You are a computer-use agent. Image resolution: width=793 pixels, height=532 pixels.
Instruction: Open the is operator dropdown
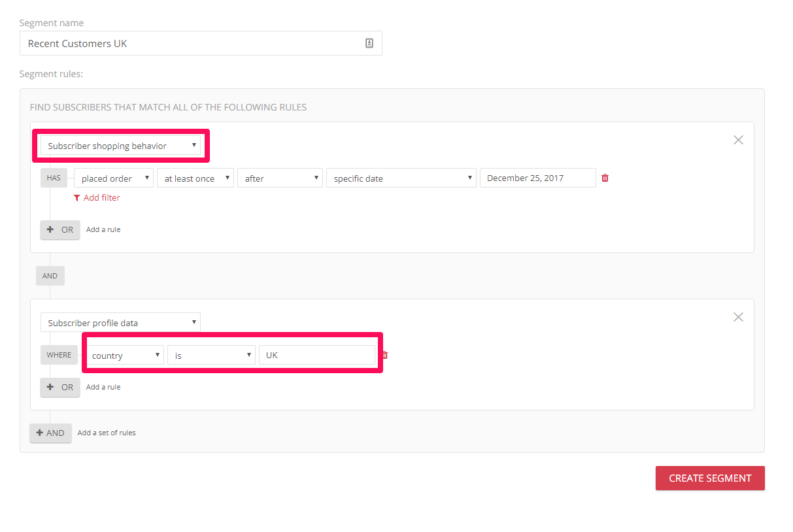(x=211, y=356)
